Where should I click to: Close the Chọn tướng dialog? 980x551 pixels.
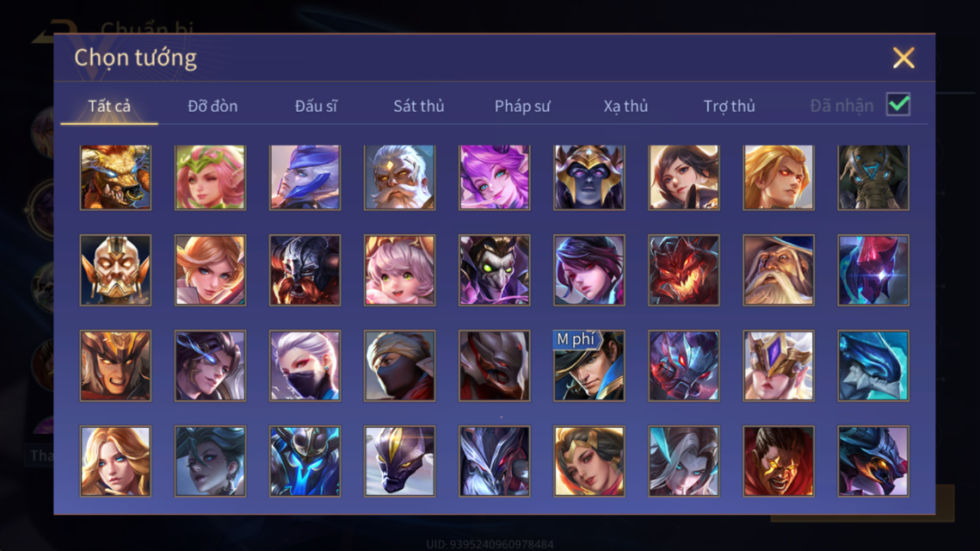pyautogui.click(x=903, y=58)
